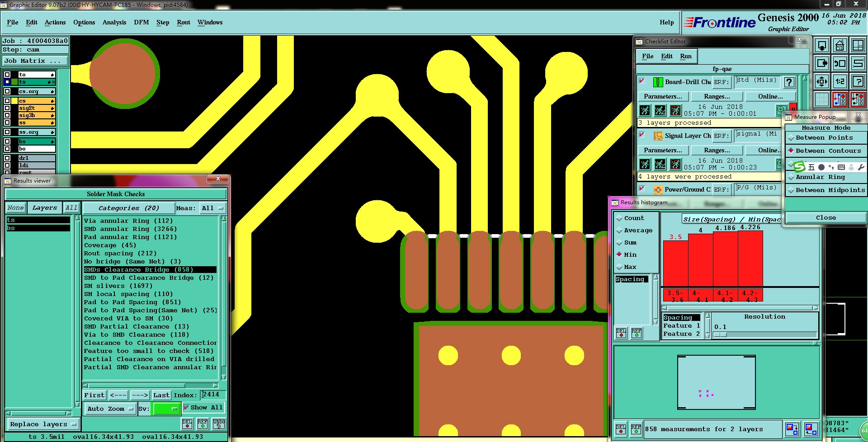The height and width of the screenshot is (442, 868).
Task: Click the zoom-in area (arrow into box) icon
Action: click(x=821, y=63)
